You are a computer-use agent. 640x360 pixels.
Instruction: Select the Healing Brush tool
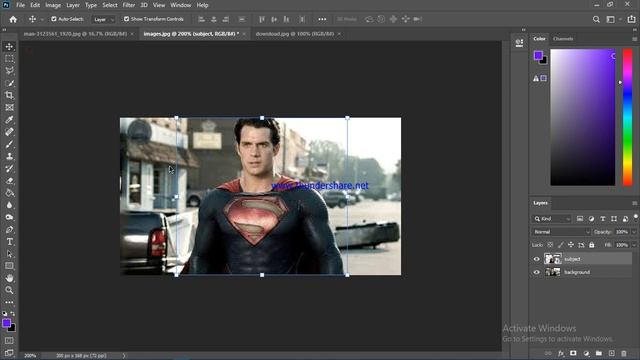pos(9,132)
